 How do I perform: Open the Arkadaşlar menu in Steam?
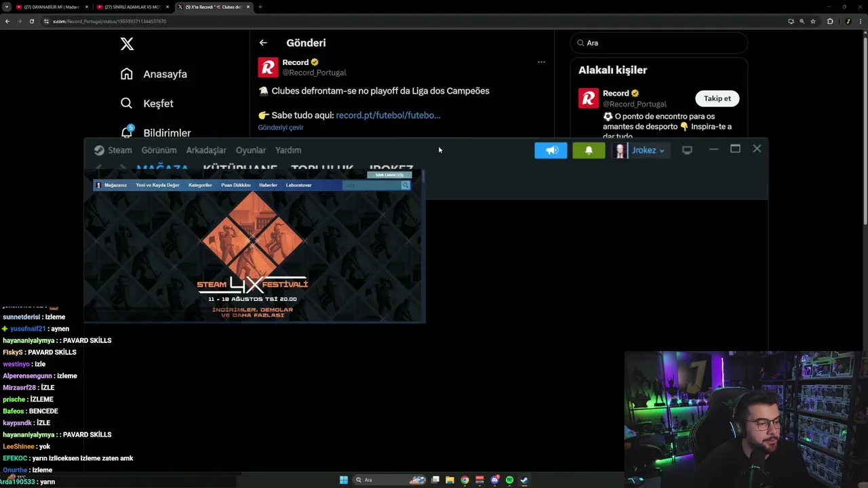(206, 150)
